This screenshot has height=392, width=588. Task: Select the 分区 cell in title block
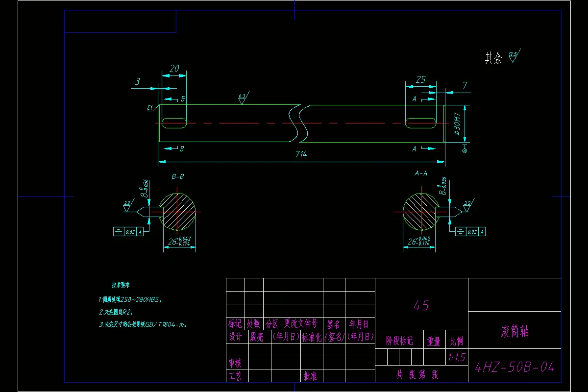pyautogui.click(x=272, y=324)
